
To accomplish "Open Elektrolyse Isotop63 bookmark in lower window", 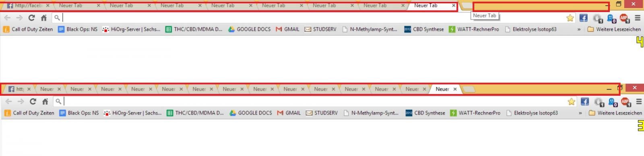I will point(532,113).
